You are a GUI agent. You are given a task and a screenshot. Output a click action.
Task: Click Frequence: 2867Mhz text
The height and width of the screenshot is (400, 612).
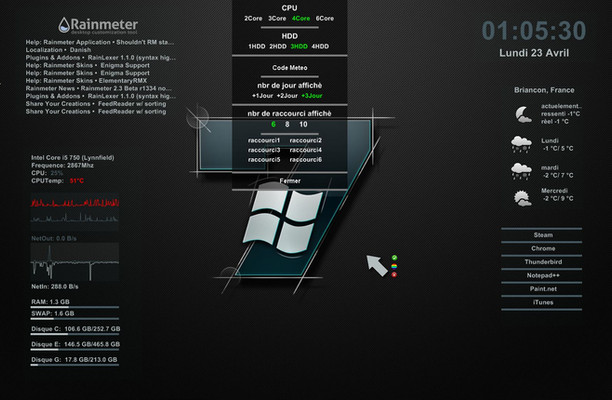(x=62, y=165)
